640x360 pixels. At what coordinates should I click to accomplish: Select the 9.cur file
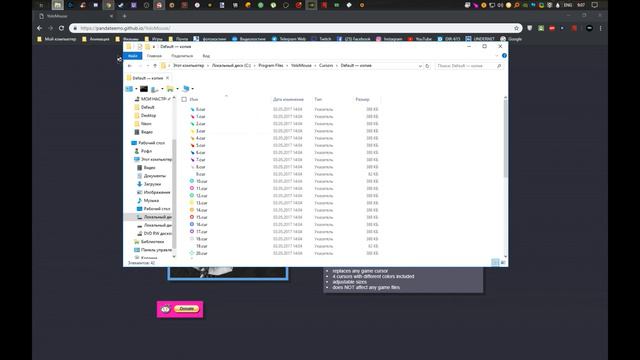(200, 174)
